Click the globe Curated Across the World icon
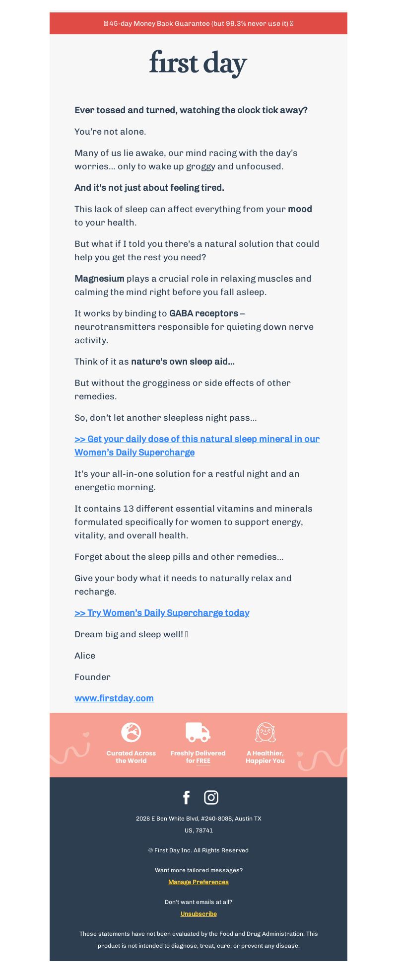 coord(131,732)
